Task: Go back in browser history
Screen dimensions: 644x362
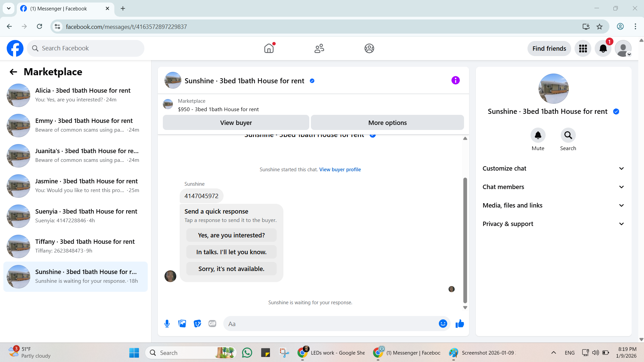Action: click(9, 27)
